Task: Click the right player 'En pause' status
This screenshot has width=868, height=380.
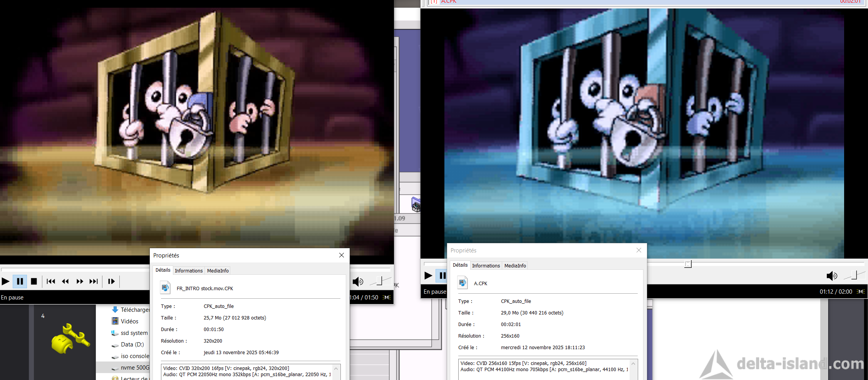Action: [435, 292]
